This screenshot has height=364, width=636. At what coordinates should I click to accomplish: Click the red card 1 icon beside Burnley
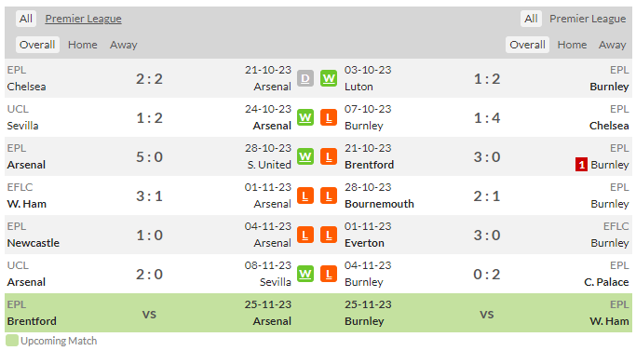coord(581,165)
